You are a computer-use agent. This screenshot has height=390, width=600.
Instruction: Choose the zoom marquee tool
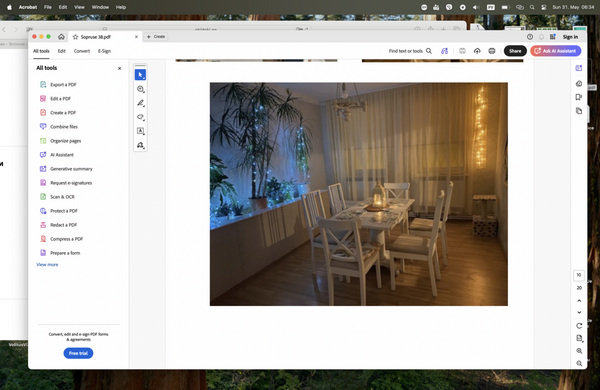pyautogui.click(x=140, y=89)
